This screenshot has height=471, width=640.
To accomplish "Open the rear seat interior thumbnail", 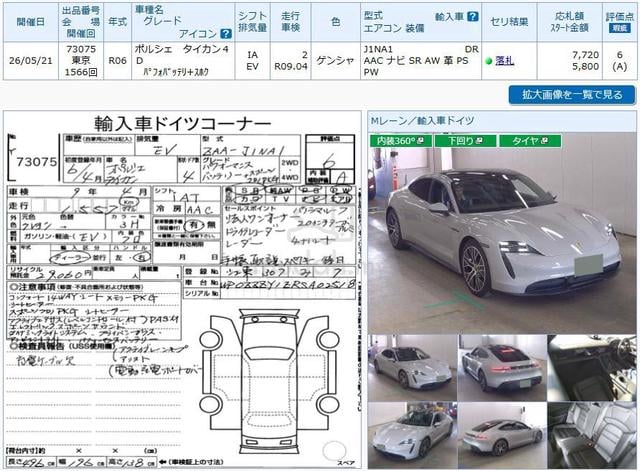I will point(592,435).
